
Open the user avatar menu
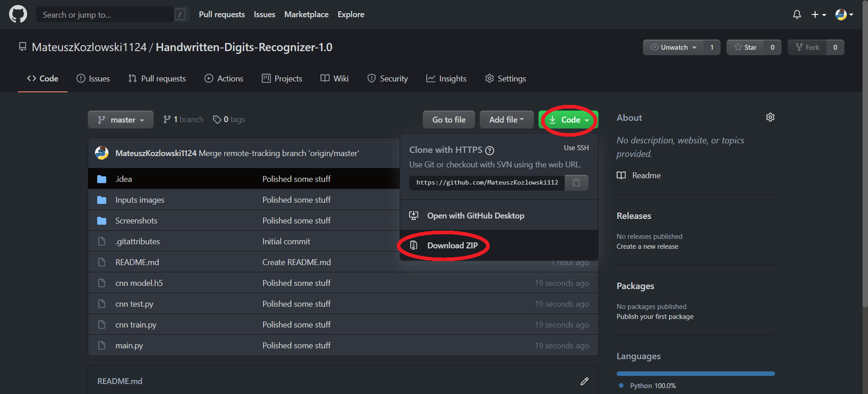pos(844,14)
